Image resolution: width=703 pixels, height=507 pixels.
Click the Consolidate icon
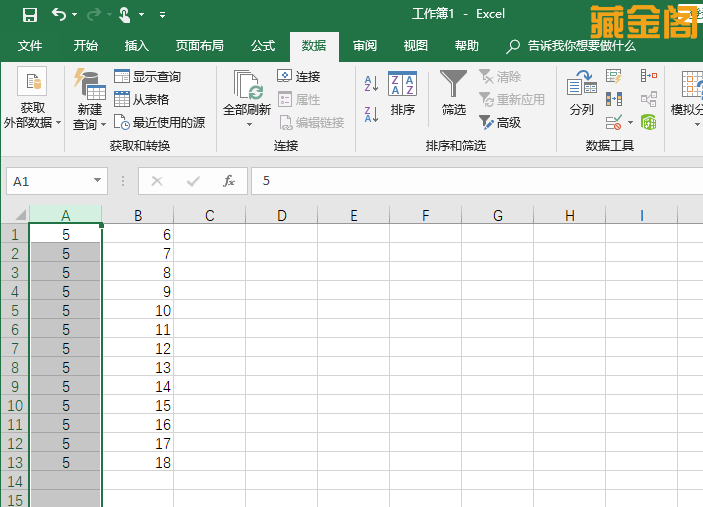[649, 75]
